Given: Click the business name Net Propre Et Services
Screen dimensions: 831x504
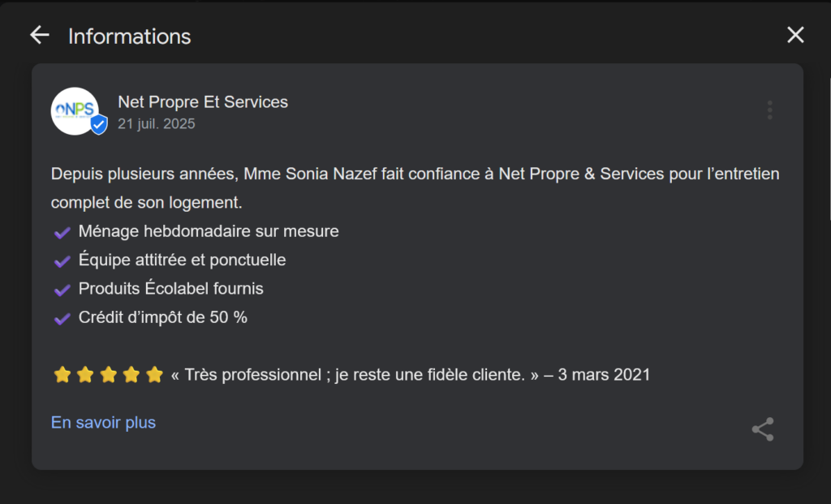Looking at the screenshot, I should click(x=203, y=101).
